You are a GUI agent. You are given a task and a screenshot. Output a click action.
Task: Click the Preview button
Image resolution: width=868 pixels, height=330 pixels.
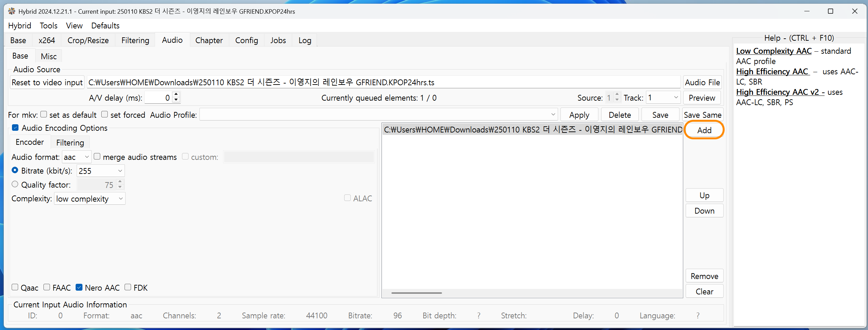pyautogui.click(x=702, y=98)
